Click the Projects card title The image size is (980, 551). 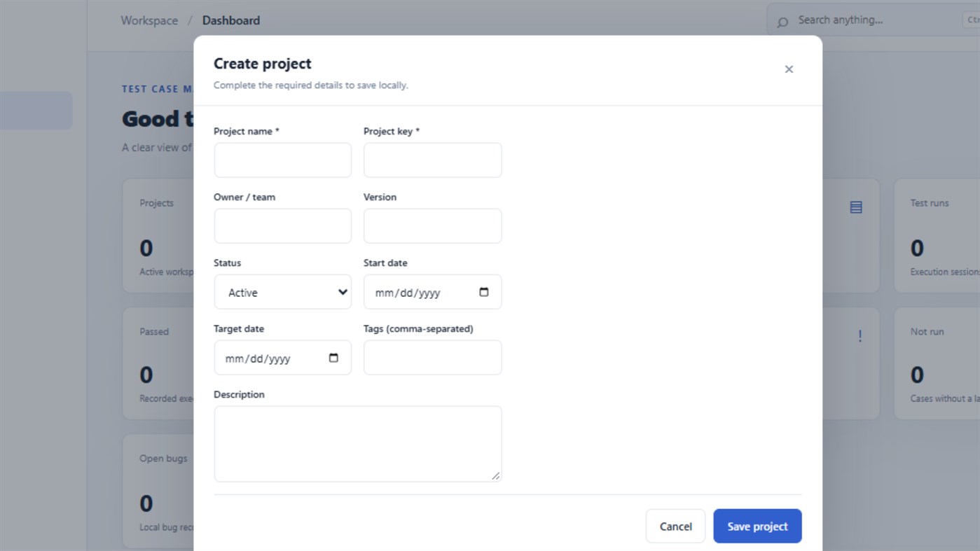tap(156, 203)
